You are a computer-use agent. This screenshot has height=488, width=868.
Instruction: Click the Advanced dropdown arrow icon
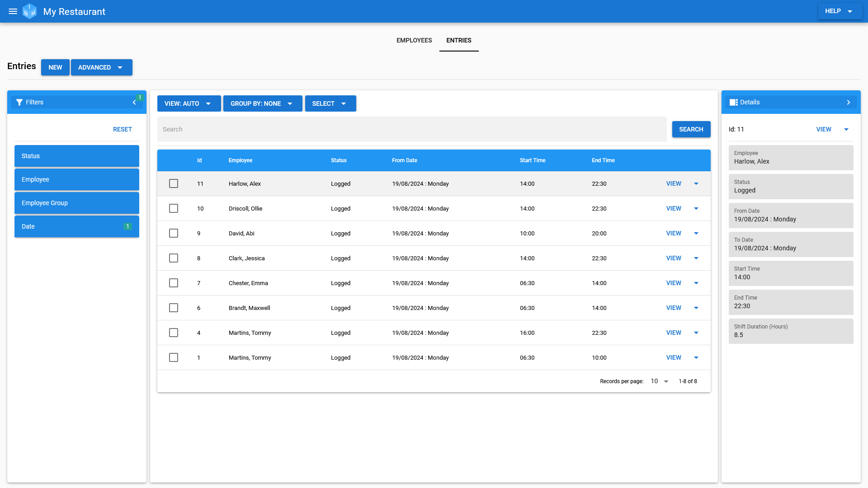coord(120,67)
